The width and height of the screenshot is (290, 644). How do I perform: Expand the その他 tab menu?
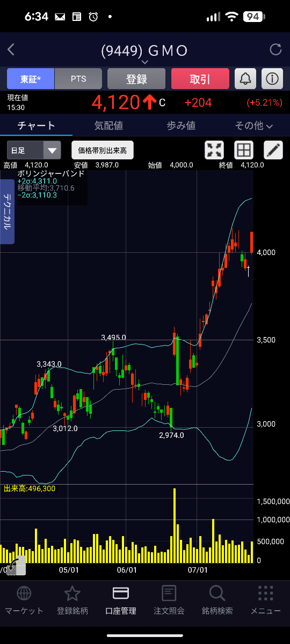click(x=253, y=126)
